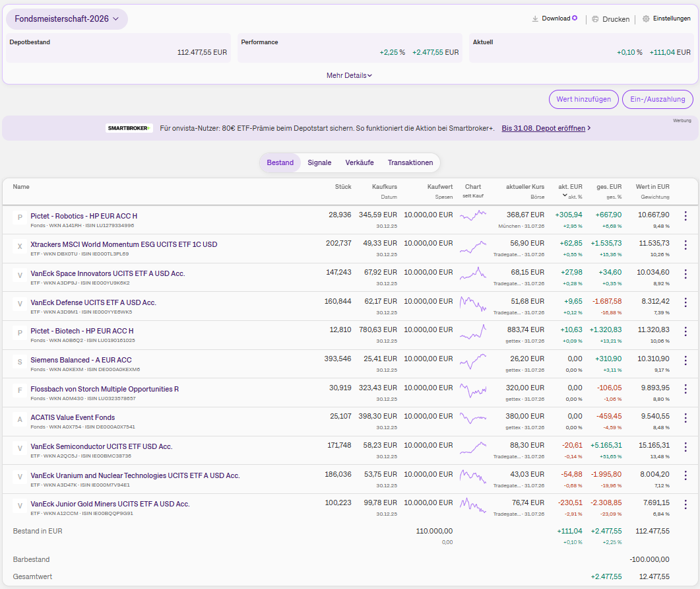Click the Download icon
The height and width of the screenshot is (589, 700).
[535, 18]
